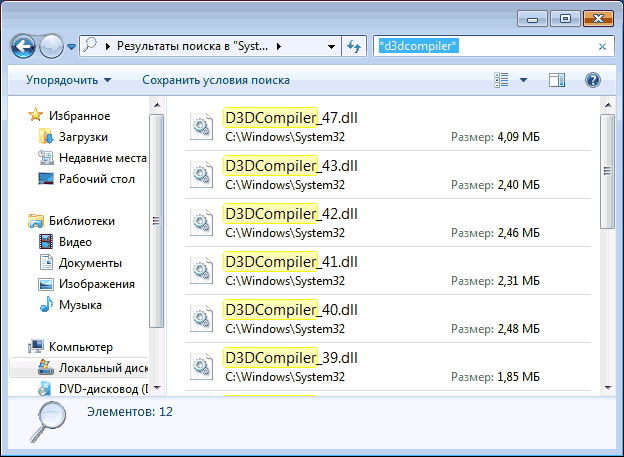Open Недавние места
This screenshot has width=624, height=457.
(103, 158)
